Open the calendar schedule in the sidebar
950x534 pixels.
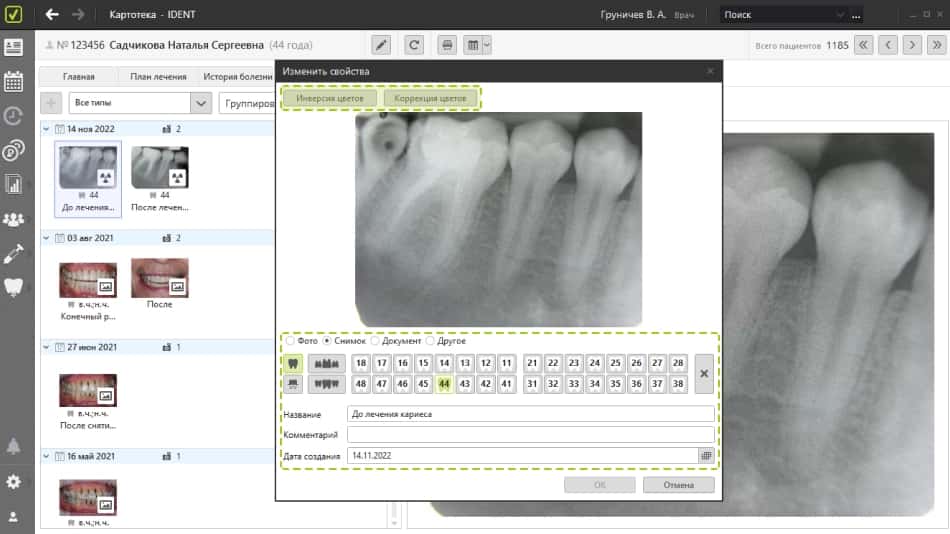click(x=14, y=82)
